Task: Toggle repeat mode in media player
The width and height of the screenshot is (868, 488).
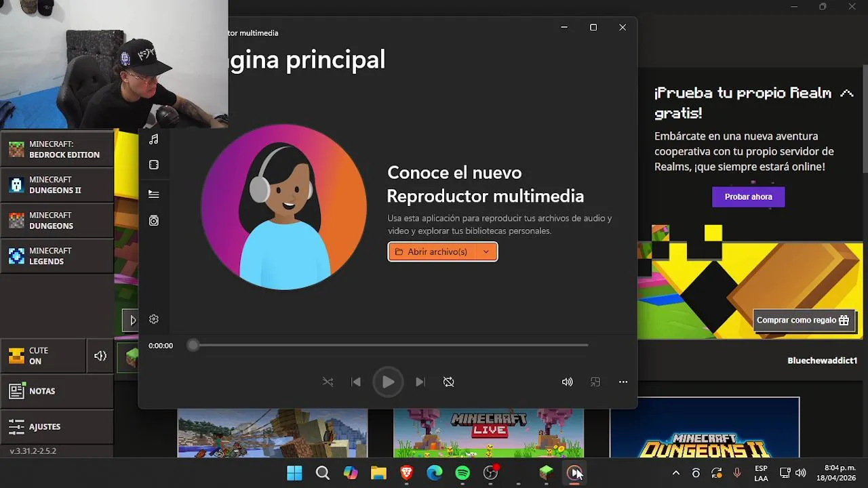Action: 449,382
